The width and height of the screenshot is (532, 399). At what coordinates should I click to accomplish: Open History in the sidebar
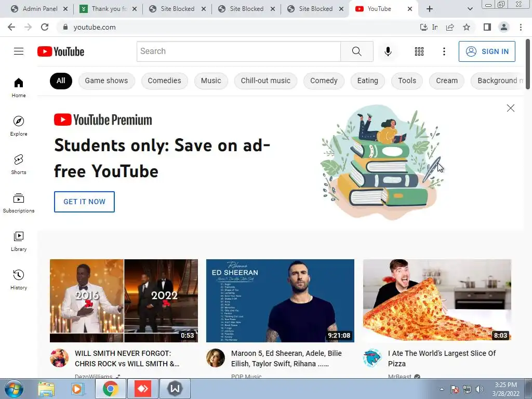pyautogui.click(x=19, y=280)
